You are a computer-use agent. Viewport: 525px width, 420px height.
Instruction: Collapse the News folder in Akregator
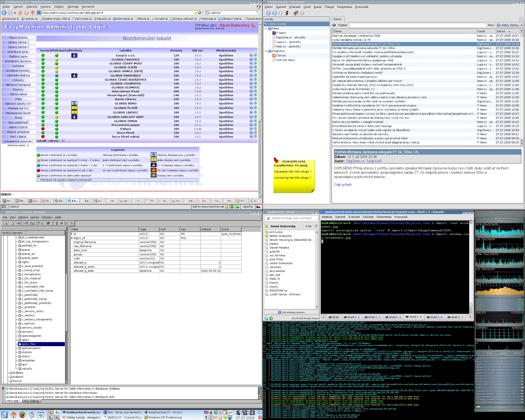(266, 29)
